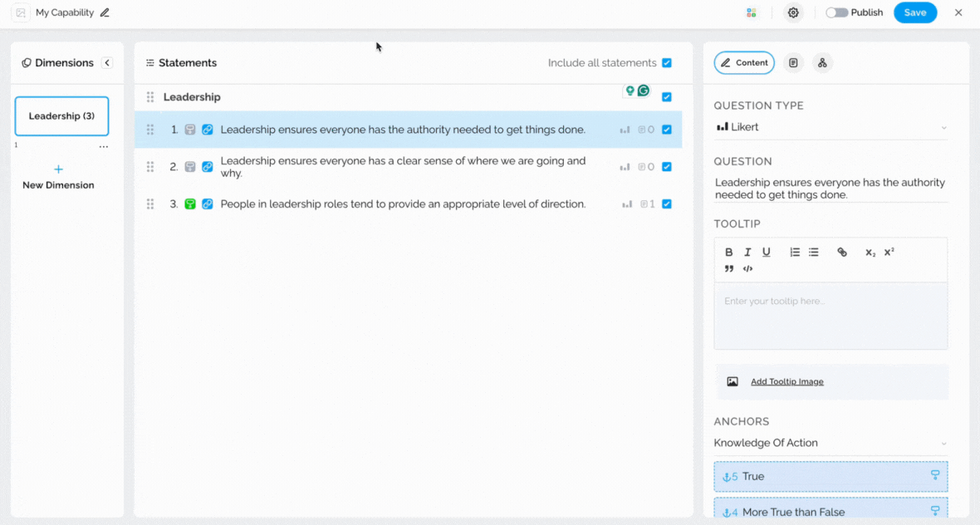Viewport: 980px width, 525px height.
Task: Open the hierarchy tab icon in right panel
Action: point(822,62)
